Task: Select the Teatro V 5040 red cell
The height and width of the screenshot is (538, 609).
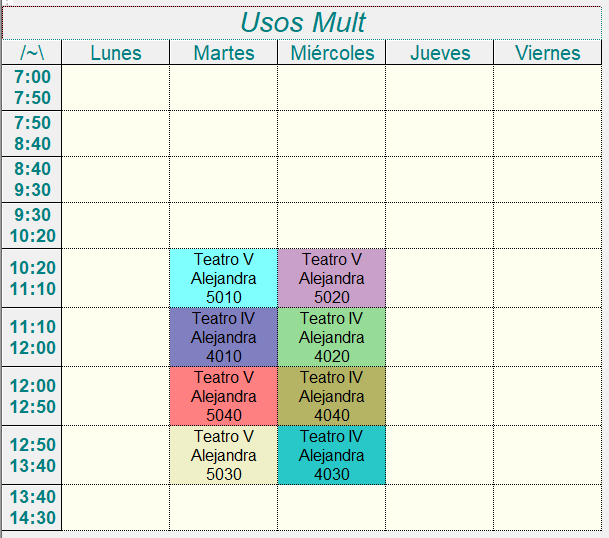Action: click(x=224, y=396)
